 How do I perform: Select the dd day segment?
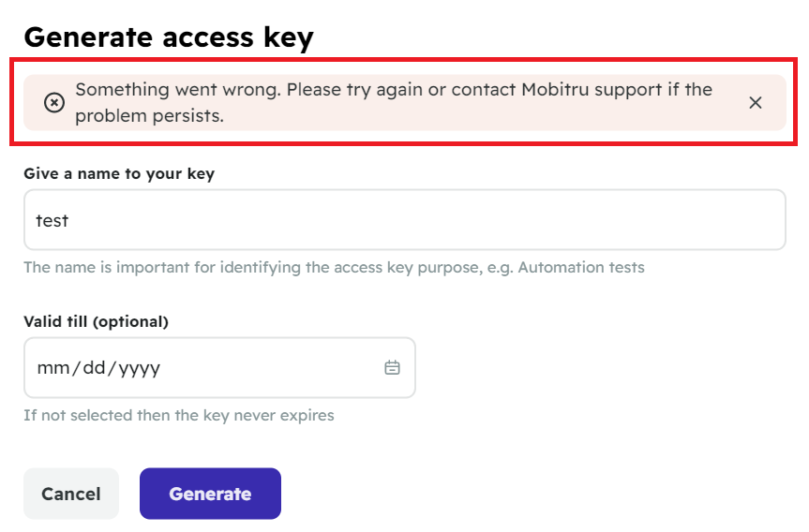coord(94,368)
